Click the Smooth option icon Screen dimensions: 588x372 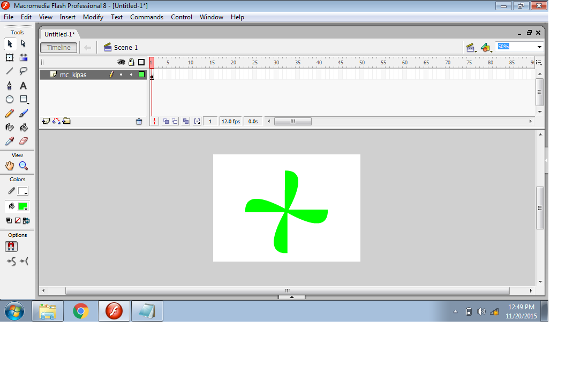[11, 261]
